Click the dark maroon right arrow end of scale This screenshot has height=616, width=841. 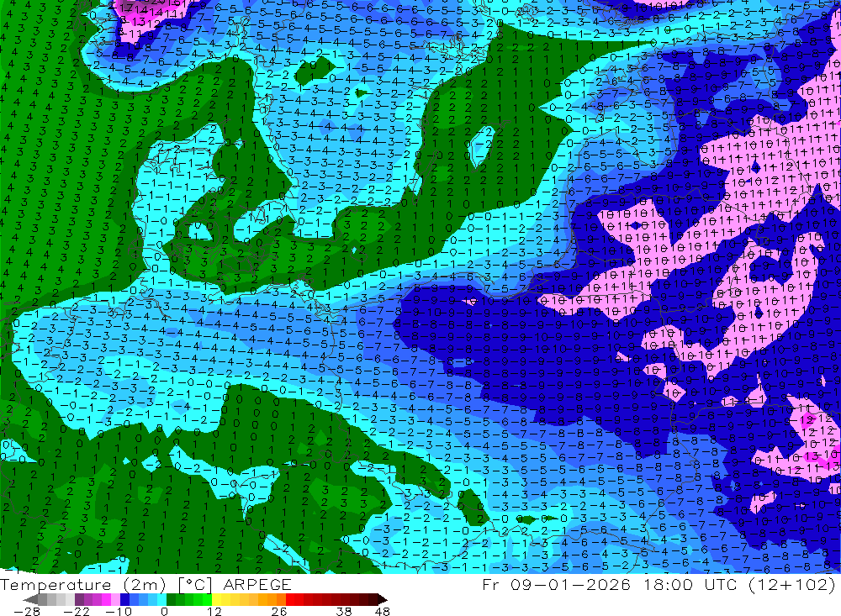(382, 599)
